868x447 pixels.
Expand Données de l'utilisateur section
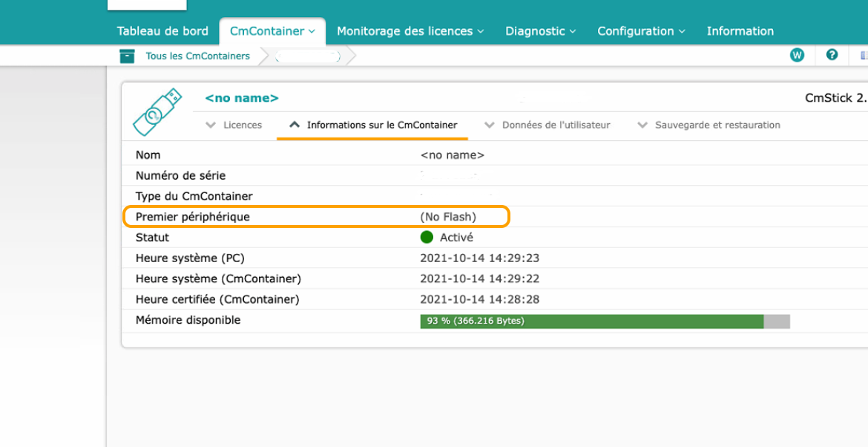point(547,125)
